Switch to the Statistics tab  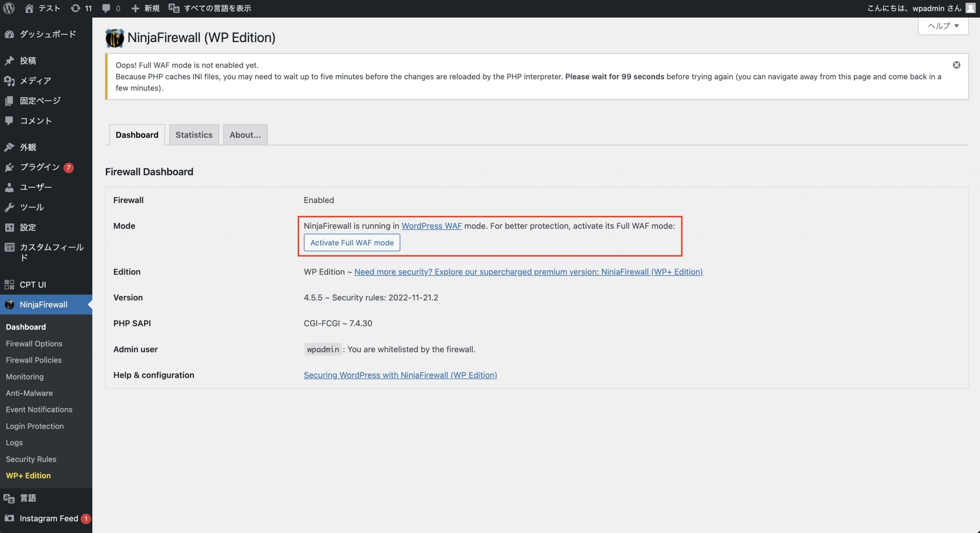(x=194, y=135)
